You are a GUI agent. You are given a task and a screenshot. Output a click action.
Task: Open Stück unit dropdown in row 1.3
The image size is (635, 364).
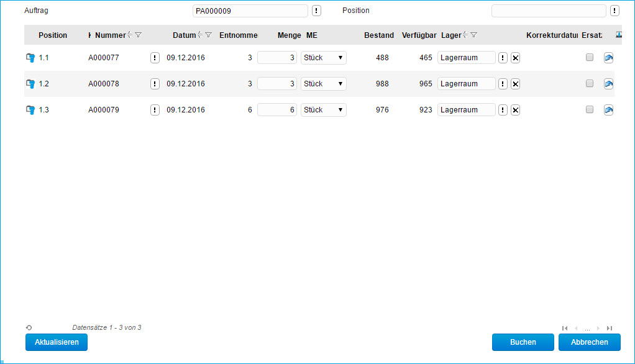pos(323,110)
